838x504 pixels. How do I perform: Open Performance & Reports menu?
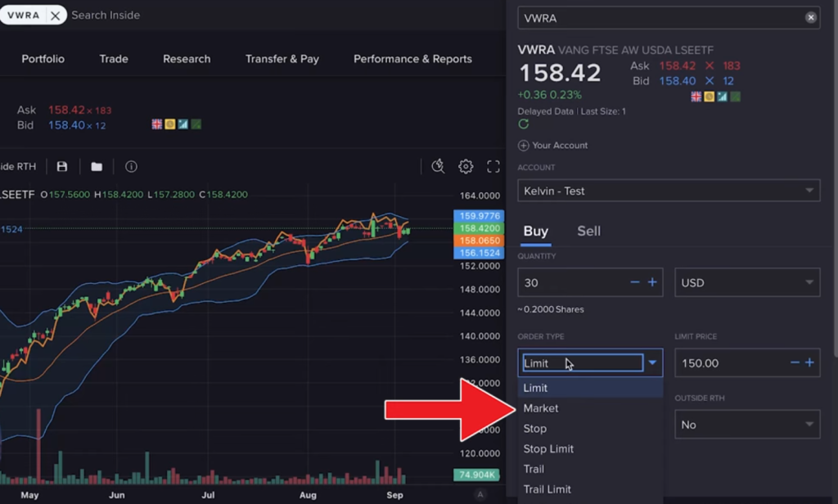pyautogui.click(x=412, y=59)
